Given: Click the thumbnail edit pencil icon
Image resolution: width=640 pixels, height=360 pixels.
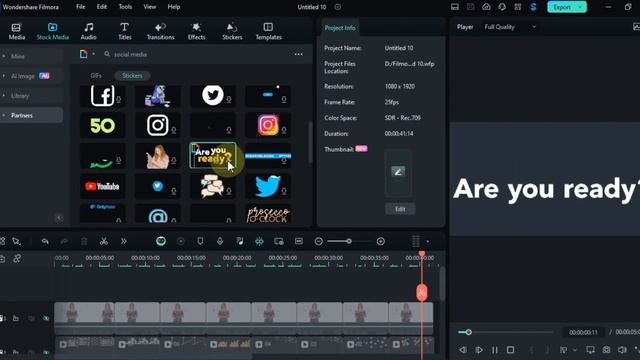Looking at the screenshot, I should 398,171.
